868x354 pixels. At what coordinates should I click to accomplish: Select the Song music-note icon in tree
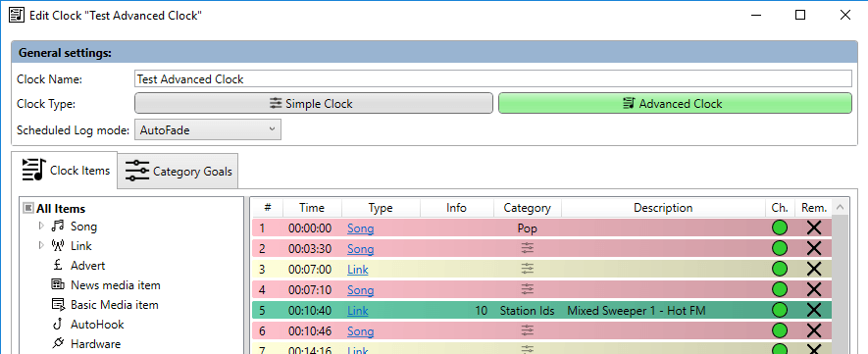[58, 227]
